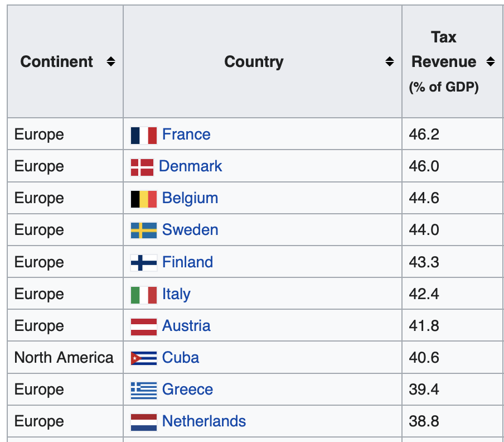
Task: Click the Sweden flag icon
Action: click(144, 230)
